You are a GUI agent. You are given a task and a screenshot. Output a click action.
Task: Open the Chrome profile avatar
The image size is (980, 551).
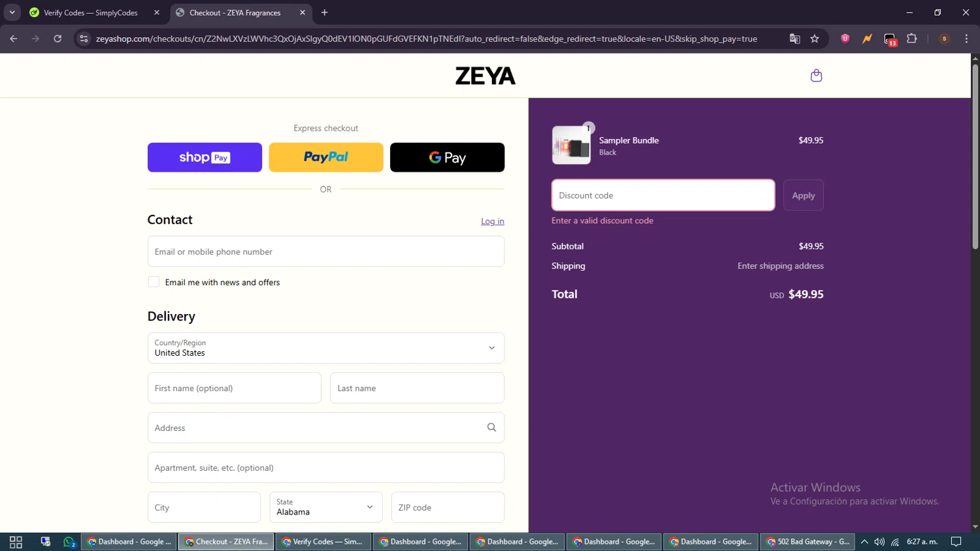[944, 39]
